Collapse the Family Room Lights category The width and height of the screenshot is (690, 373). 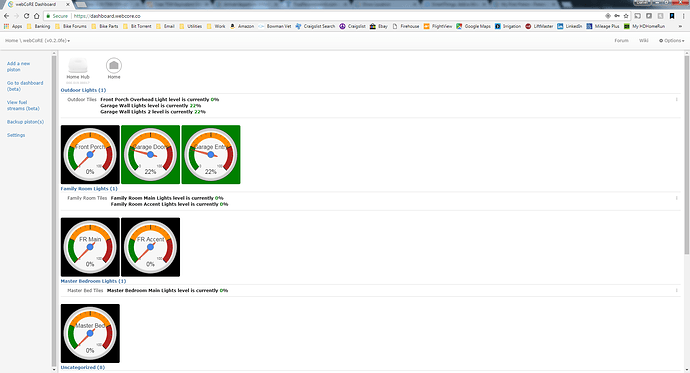point(89,189)
